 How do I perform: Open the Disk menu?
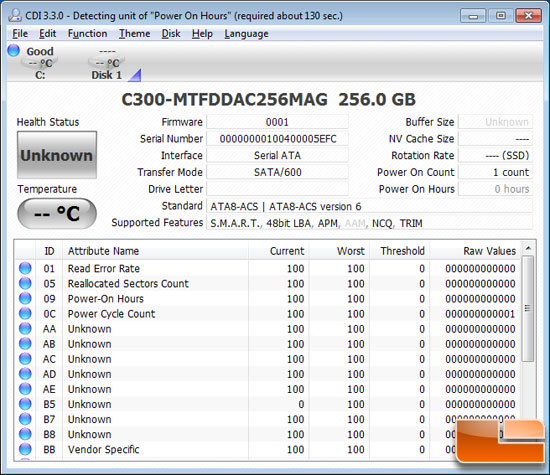(171, 34)
